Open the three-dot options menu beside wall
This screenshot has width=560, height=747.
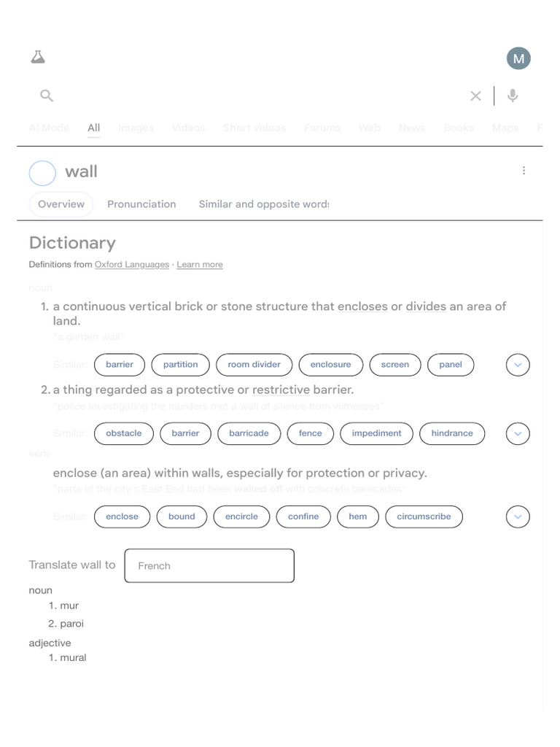524,171
